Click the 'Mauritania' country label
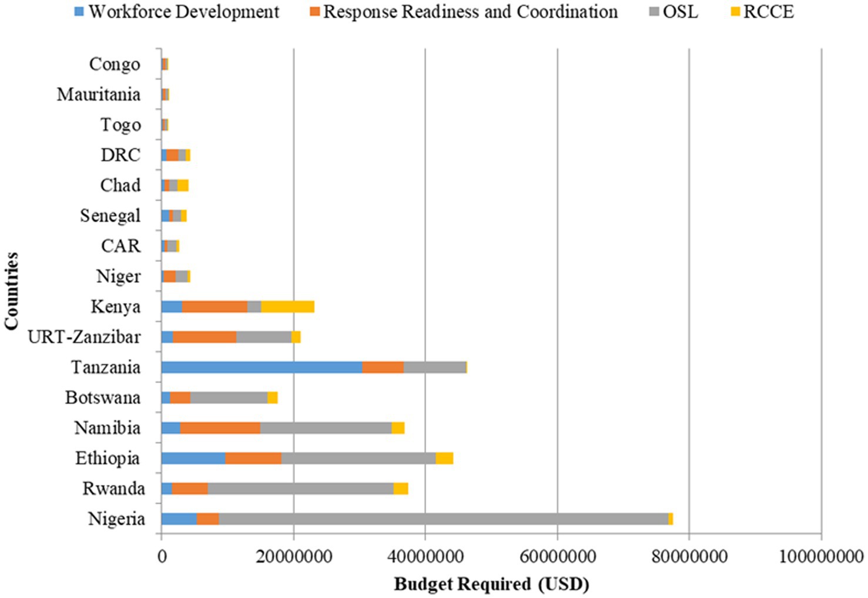 [x=99, y=94]
